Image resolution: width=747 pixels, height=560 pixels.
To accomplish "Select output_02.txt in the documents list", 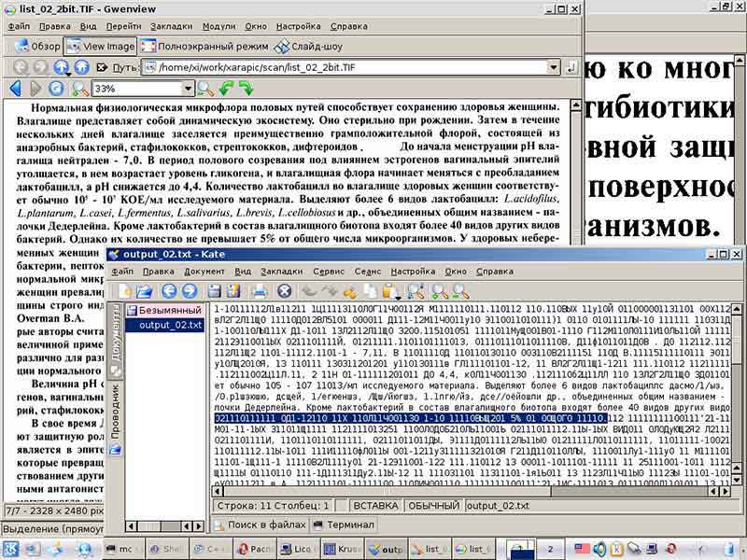I will (x=169, y=325).
